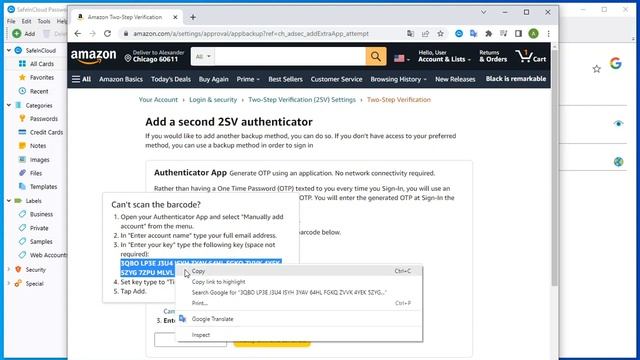This screenshot has height=360, width=640.
Task: Open the Extensions puzzle icon
Action: pos(489,33)
